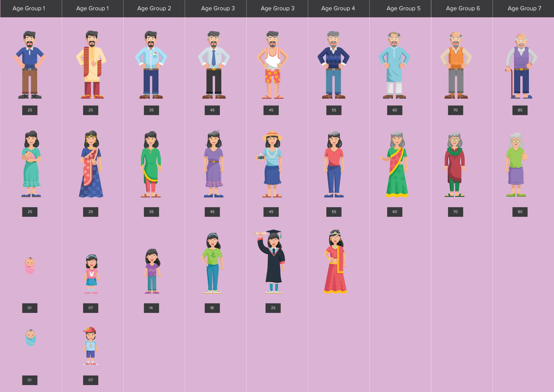
Task: Pick the elderly woman giving a thumbs up
Action: point(516,165)
